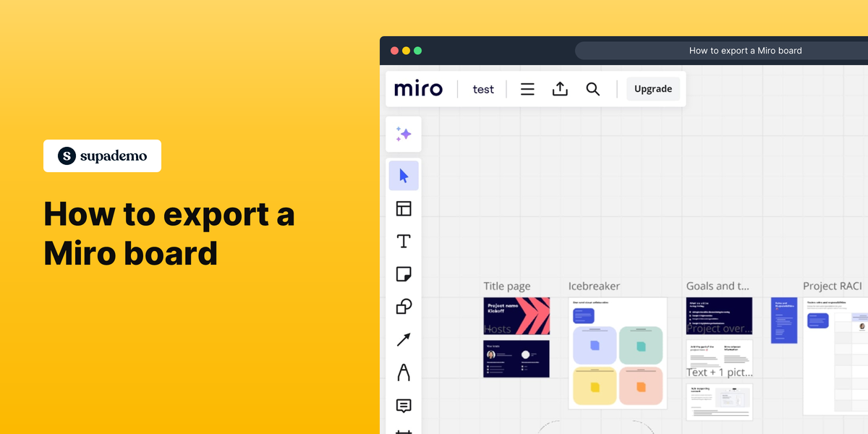Screen dimensions: 868x434
Task: Select the Text + 1 picture frame thumbnail
Action: [719, 401]
